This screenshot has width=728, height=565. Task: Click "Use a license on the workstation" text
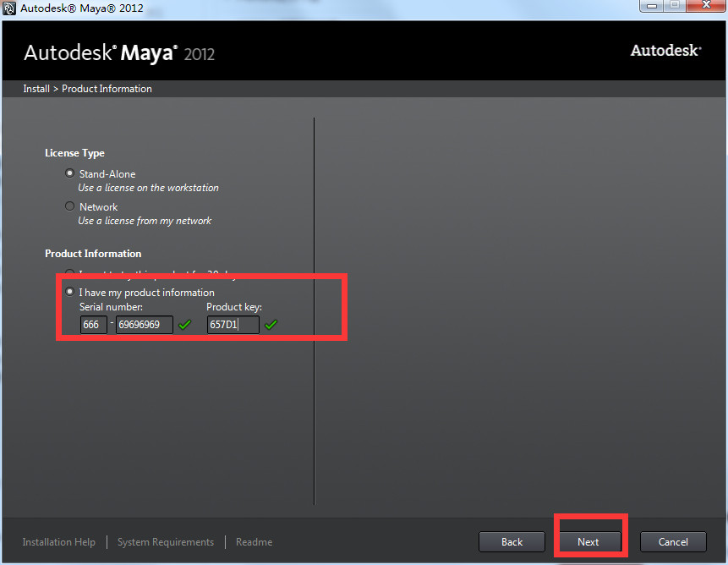(148, 188)
